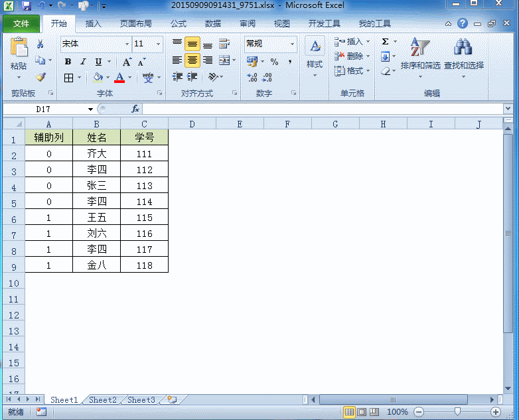This screenshot has height=420, width=519.
Task: Click the Cut scissors icon
Action: coord(40,44)
